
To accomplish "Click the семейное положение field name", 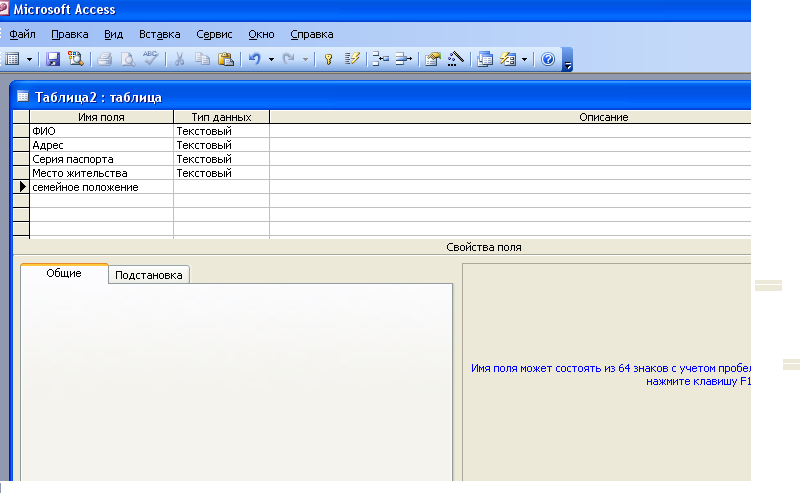I will coord(102,187).
